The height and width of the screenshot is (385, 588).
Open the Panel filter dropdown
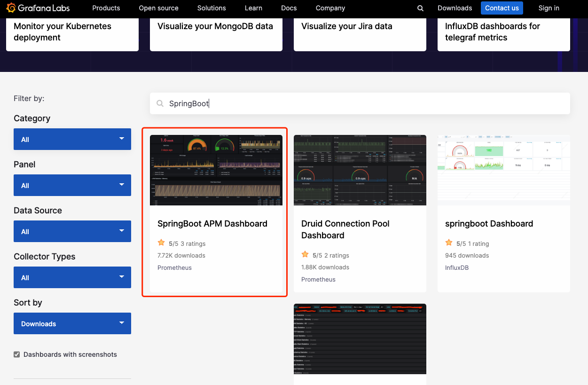tap(72, 185)
